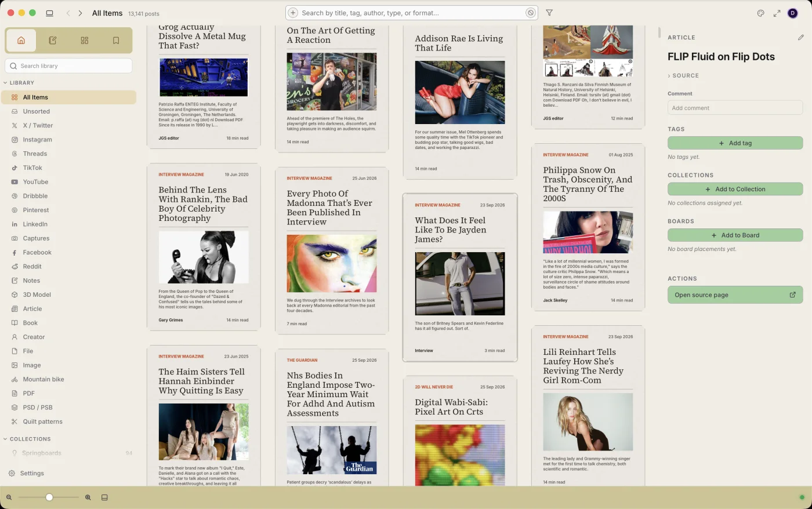Open the filter funnel options

(549, 13)
